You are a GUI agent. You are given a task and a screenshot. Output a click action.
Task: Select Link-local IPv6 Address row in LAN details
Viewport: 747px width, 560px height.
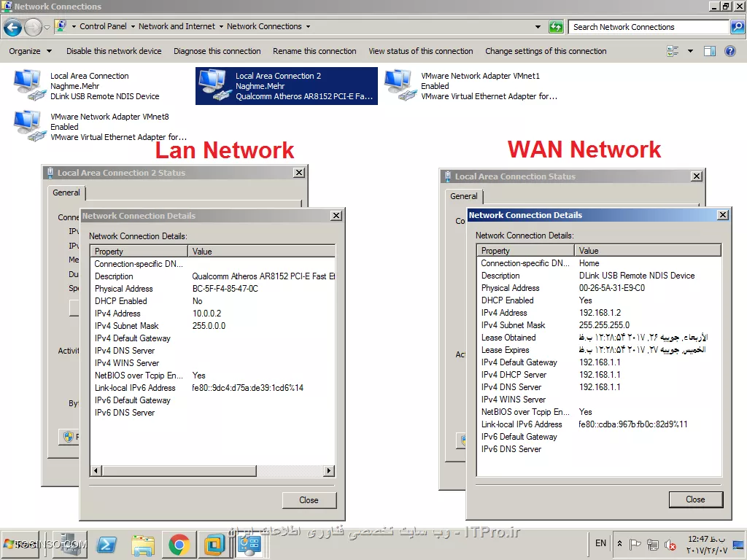point(212,388)
